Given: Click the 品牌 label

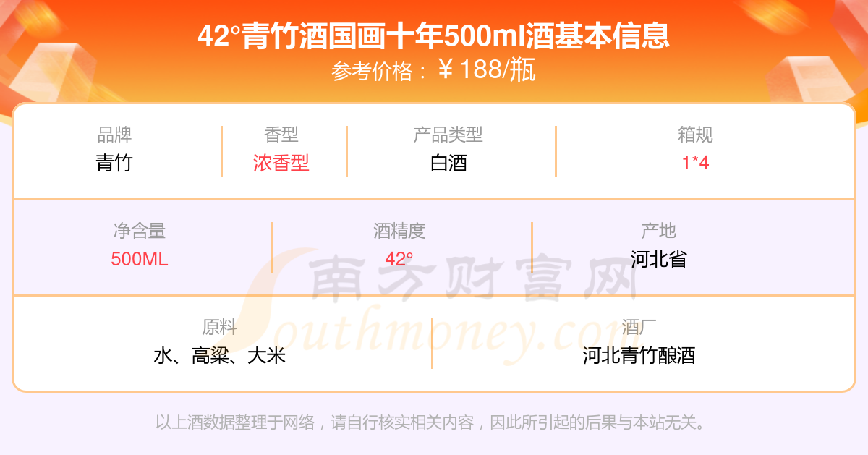Looking at the screenshot, I should pyautogui.click(x=114, y=135).
